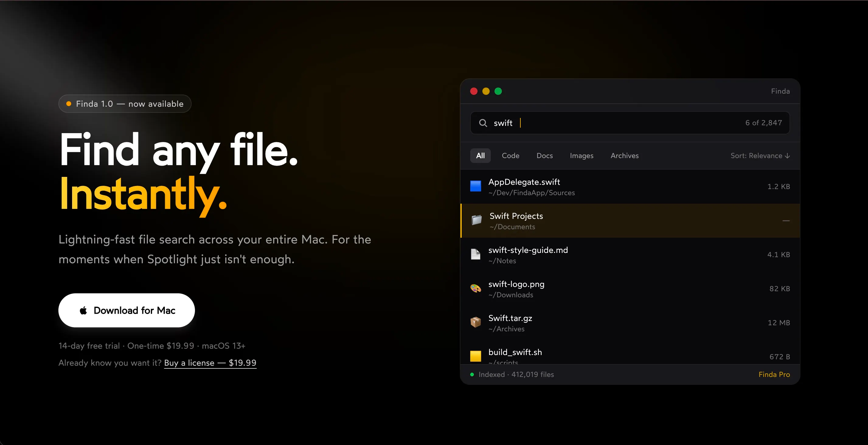Click the yellow minimize window dot

click(486, 91)
